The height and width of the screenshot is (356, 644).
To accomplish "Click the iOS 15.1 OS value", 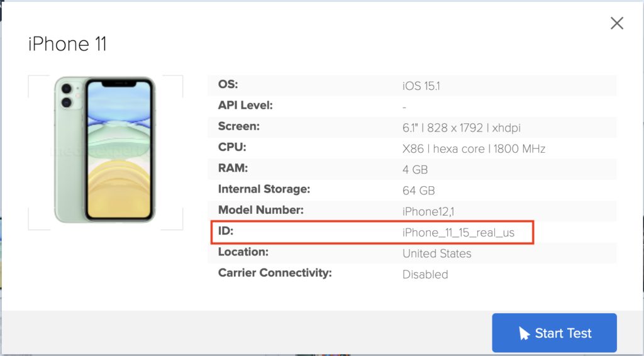I will [x=421, y=86].
